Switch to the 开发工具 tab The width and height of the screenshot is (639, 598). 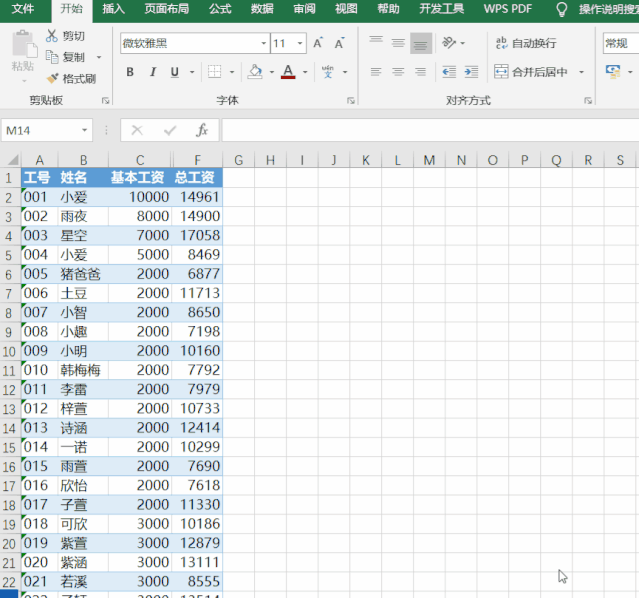pos(442,9)
